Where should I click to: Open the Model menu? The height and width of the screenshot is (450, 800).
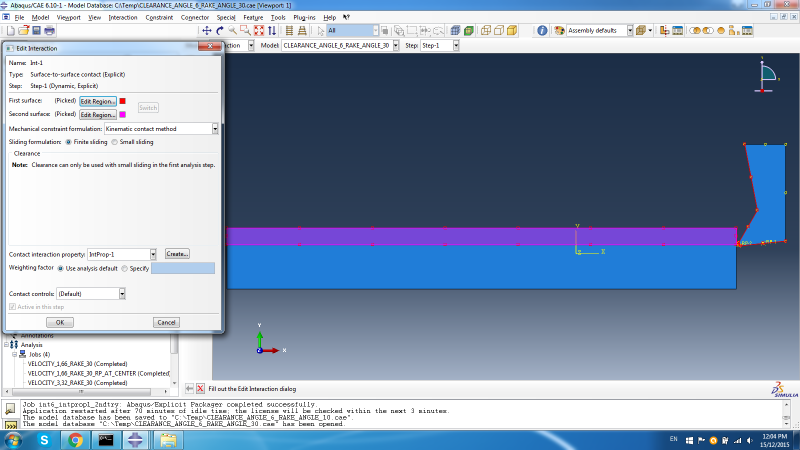[x=40, y=17]
